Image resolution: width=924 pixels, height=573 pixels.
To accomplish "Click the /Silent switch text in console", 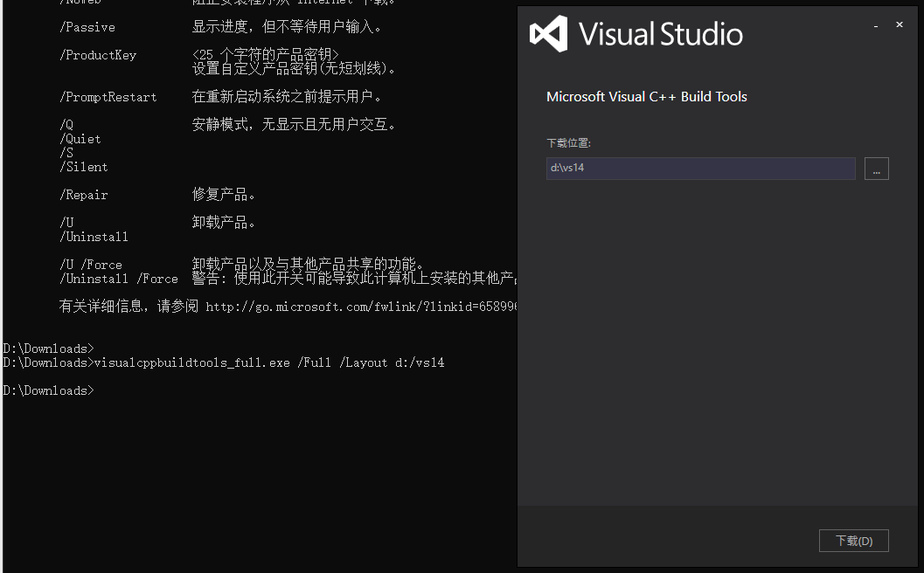I will (84, 167).
